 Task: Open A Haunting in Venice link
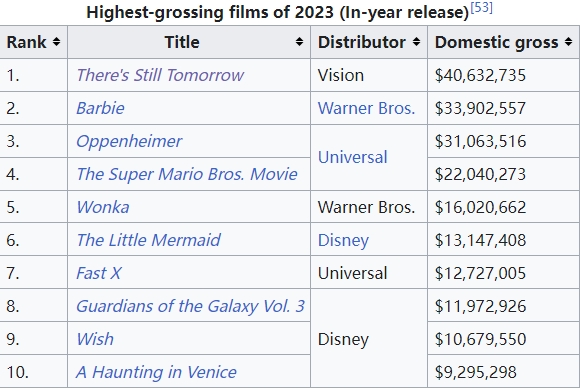tap(156, 372)
